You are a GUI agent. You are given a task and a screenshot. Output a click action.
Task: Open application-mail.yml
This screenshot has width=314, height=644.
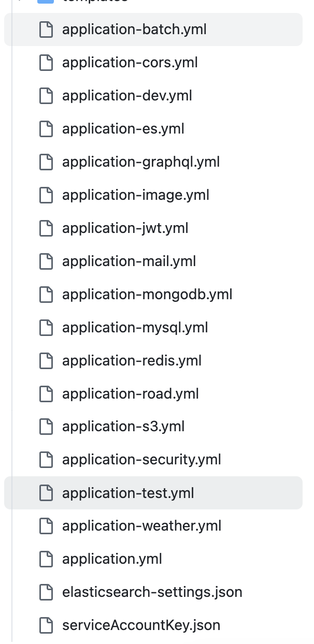[x=153, y=261]
